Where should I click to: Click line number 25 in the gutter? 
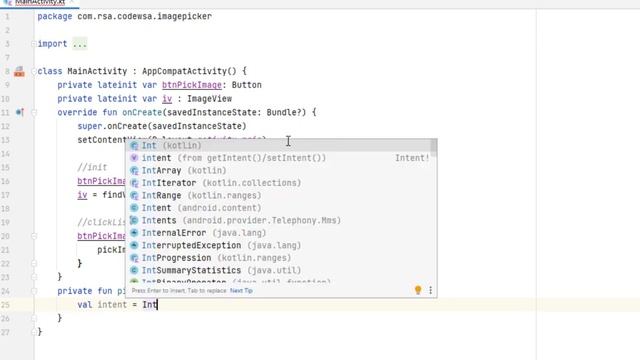(5, 304)
